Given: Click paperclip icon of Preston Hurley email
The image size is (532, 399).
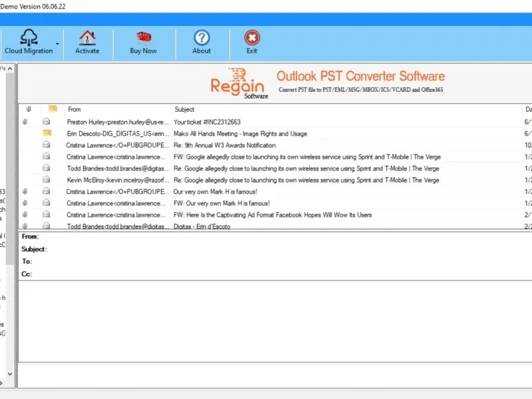Looking at the screenshot, I should click(x=25, y=122).
